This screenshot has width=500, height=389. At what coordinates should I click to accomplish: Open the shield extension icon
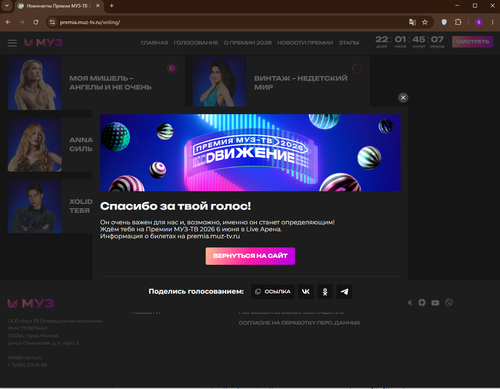tap(444, 22)
